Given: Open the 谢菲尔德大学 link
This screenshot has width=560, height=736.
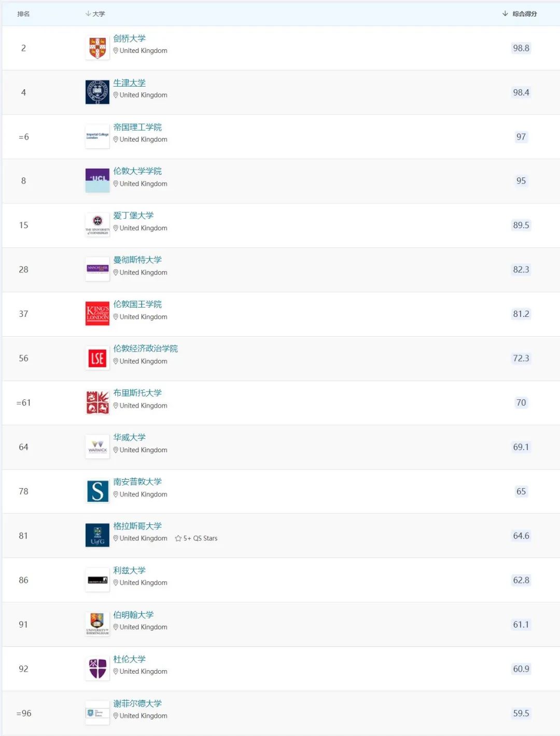Looking at the screenshot, I should (x=137, y=703).
